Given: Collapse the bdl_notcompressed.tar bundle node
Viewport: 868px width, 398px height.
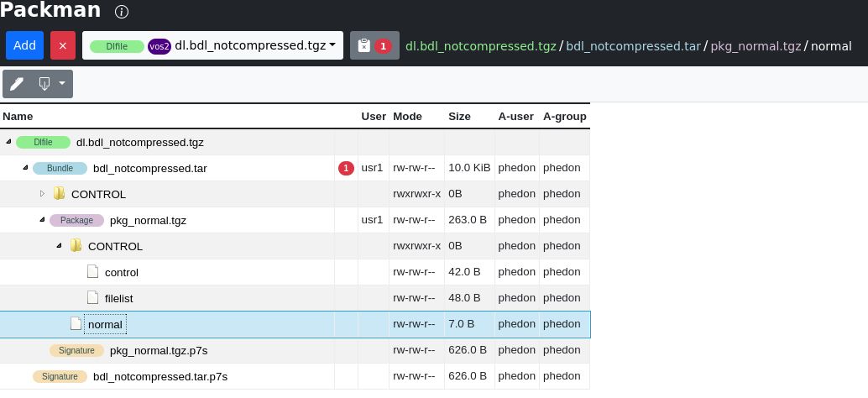Looking at the screenshot, I should (25, 168).
